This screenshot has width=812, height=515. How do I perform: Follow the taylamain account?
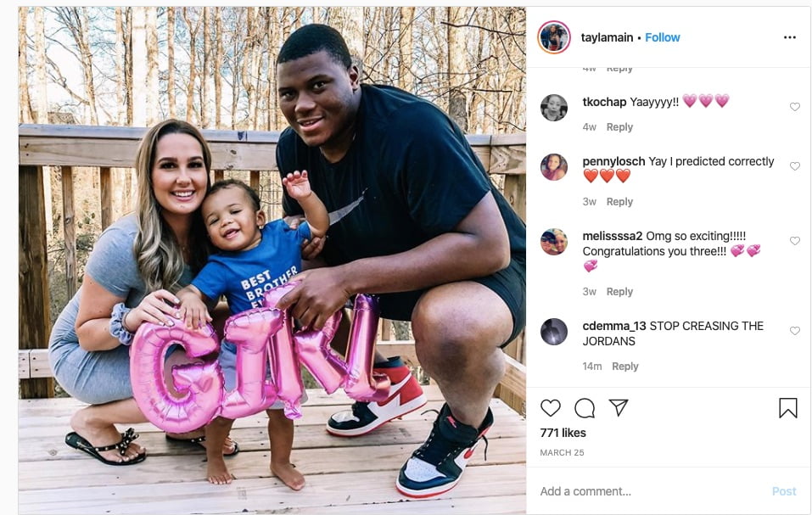point(663,37)
